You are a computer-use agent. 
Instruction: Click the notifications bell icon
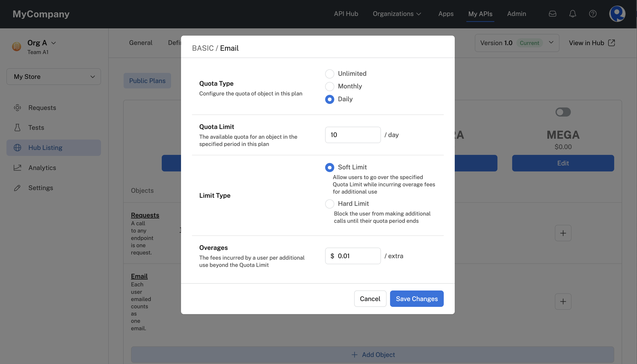click(x=573, y=13)
